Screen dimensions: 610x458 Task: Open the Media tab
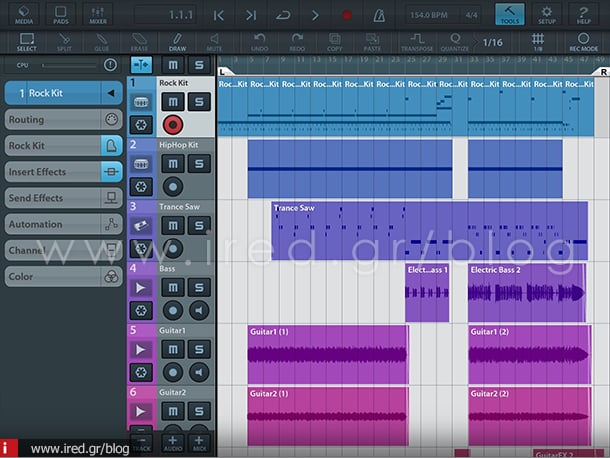[x=24, y=15]
